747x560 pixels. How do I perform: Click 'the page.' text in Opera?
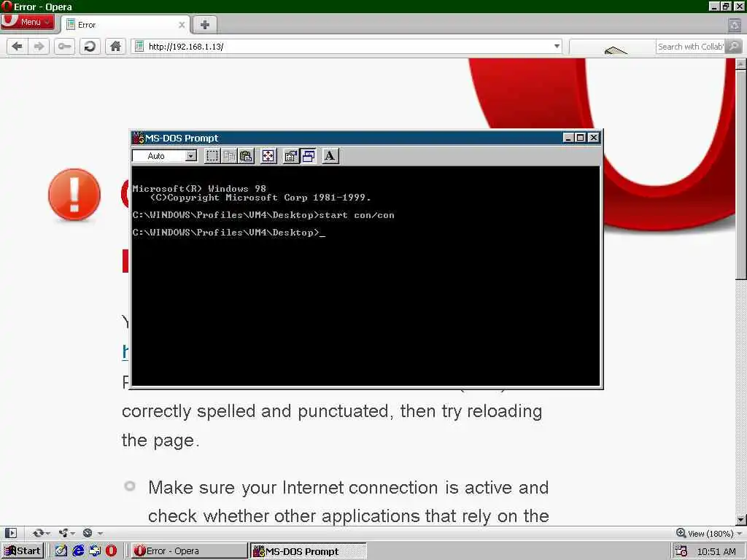coord(160,440)
